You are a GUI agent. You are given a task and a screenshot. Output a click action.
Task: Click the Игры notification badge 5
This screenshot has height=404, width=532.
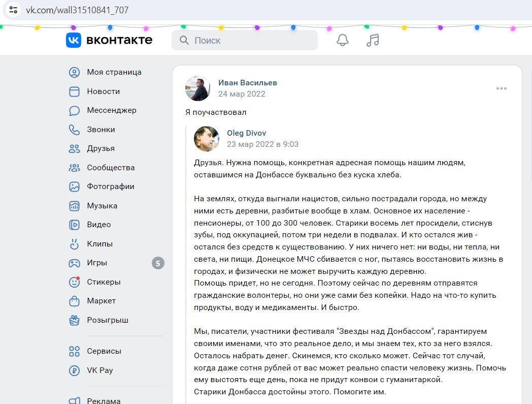click(158, 263)
